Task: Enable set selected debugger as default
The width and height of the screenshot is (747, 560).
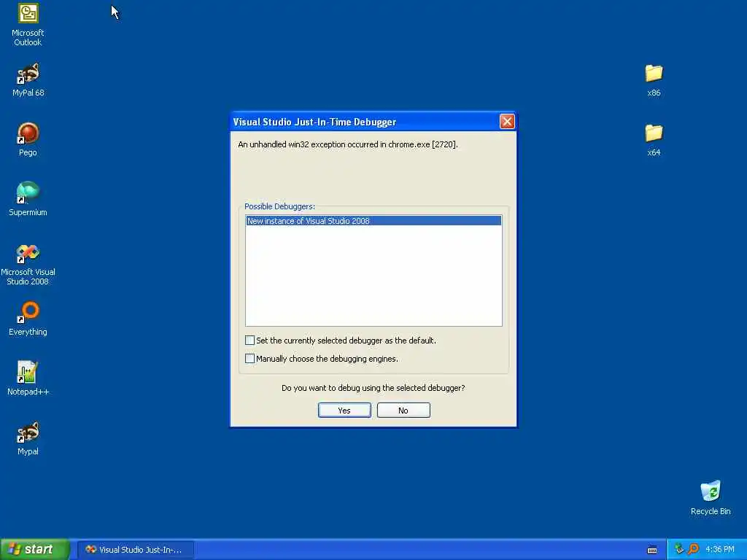Action: coord(249,340)
